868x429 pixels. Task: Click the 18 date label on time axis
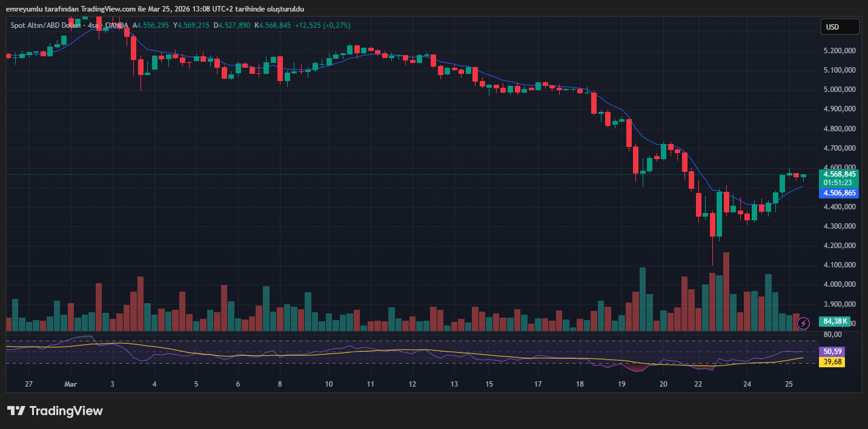tap(580, 384)
